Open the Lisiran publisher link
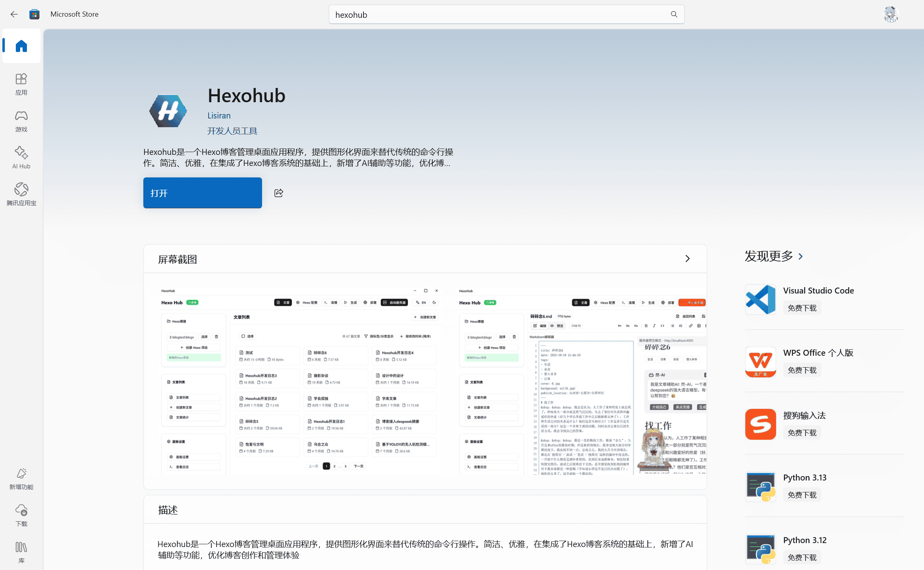This screenshot has height=570, width=924. point(219,115)
